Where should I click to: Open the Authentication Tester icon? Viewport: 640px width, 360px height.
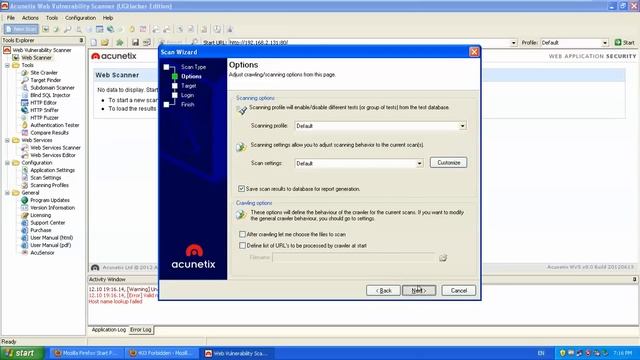pos(24,125)
